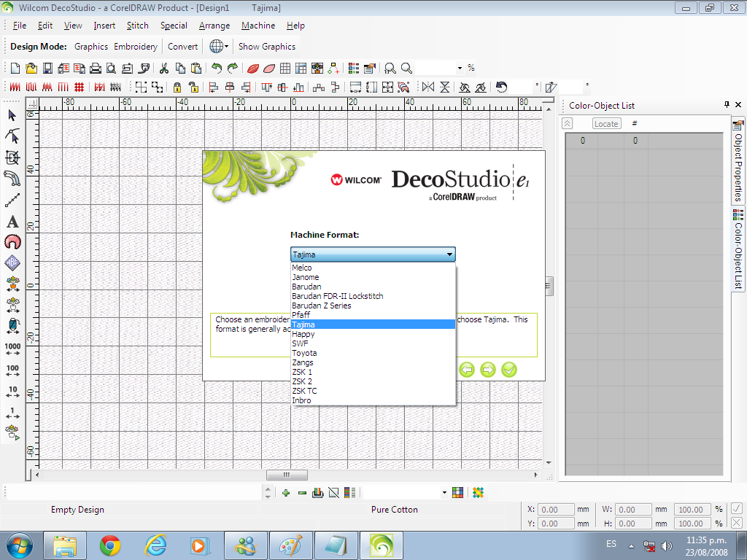Expand the globe icon dropdown arrow
The width and height of the screenshot is (747, 560).
click(226, 47)
